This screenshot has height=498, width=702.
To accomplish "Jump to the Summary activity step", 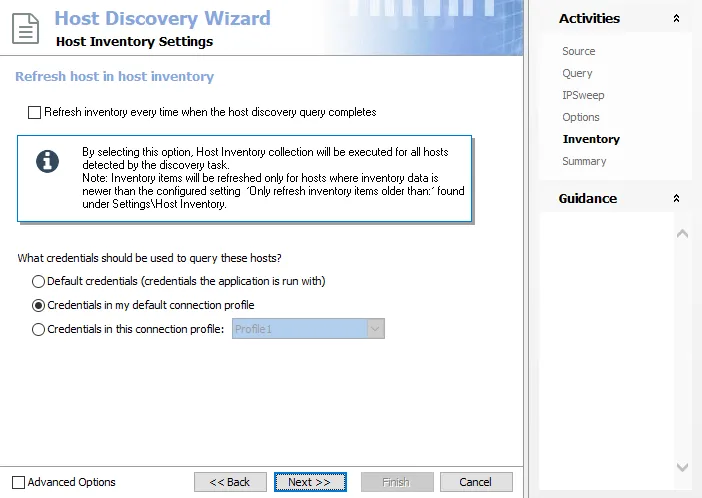I will pos(584,161).
